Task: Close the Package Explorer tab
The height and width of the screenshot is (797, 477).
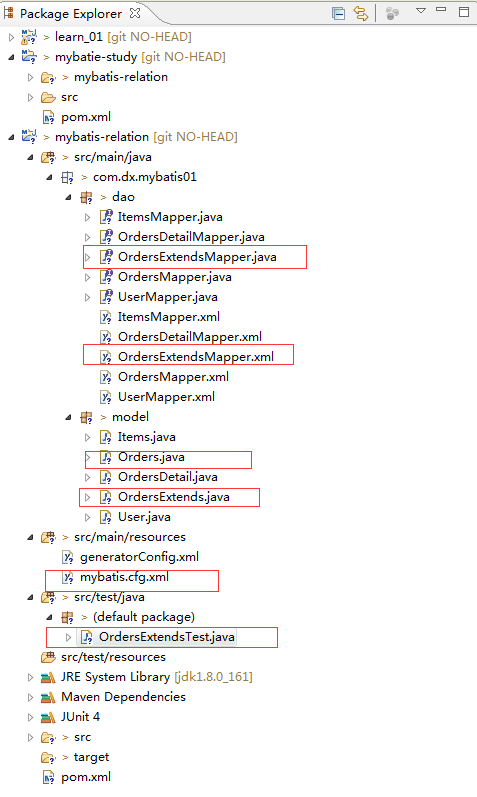Action: click(x=135, y=13)
